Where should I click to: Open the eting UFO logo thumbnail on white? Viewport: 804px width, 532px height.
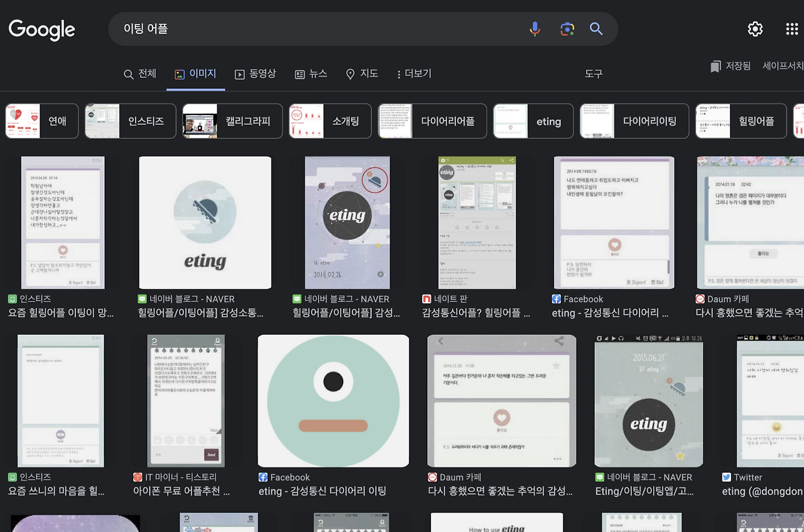click(205, 223)
